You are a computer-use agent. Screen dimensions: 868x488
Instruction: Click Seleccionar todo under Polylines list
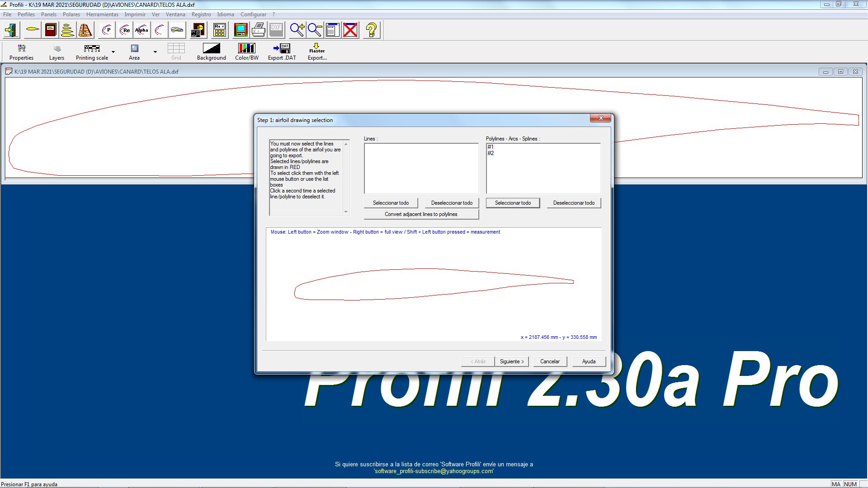click(x=513, y=203)
